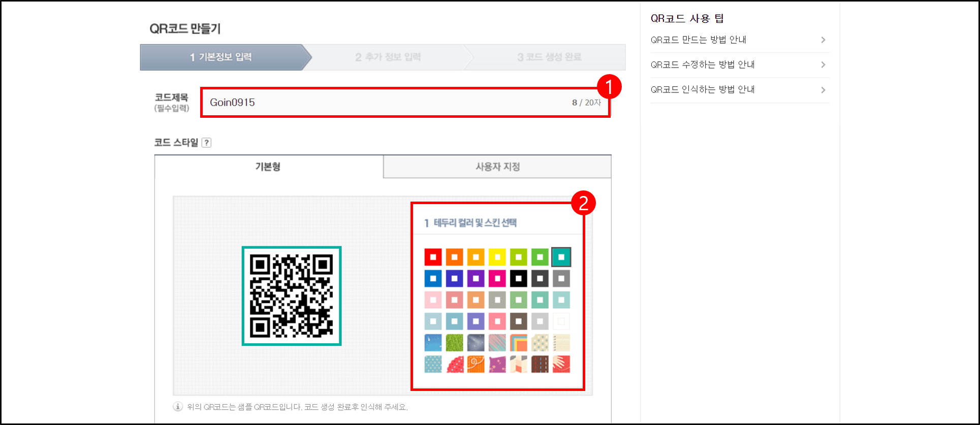
Task: Select the red skin with white hand
Action: pos(561,364)
